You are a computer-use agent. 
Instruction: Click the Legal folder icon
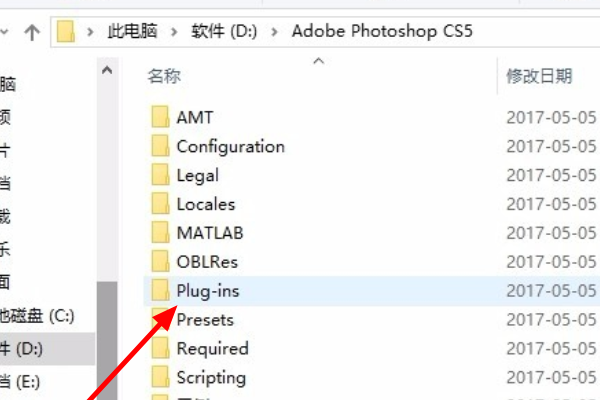(x=160, y=175)
